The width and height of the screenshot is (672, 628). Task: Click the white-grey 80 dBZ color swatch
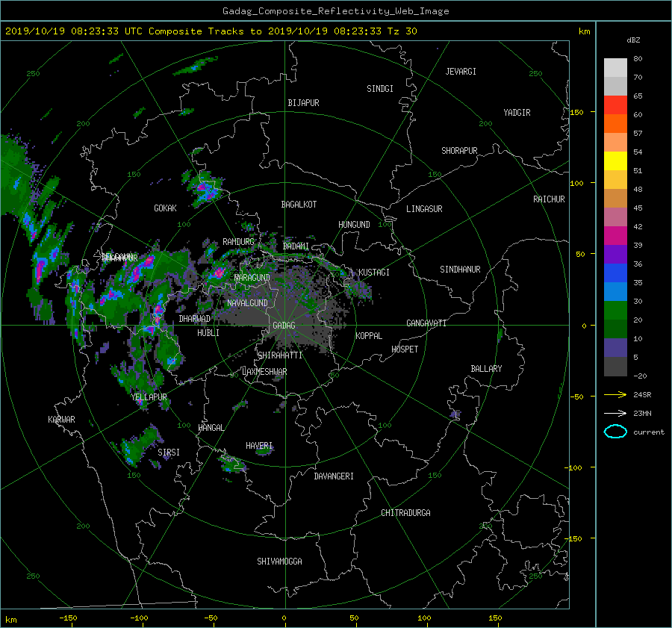615,67
